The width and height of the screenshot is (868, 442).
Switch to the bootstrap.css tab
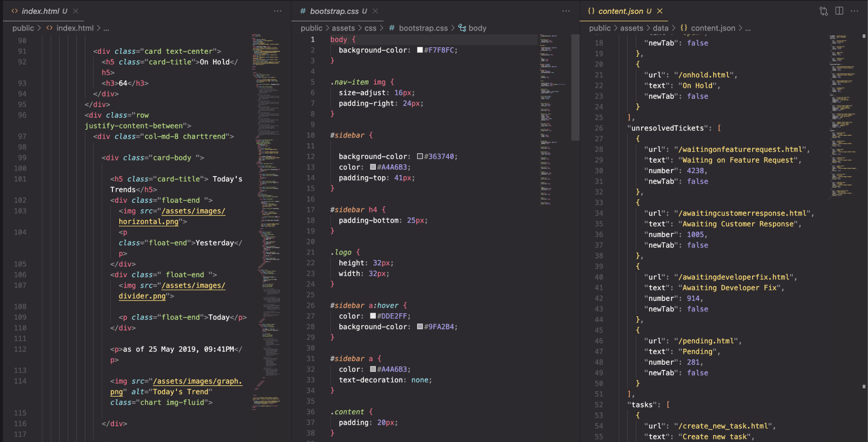[x=334, y=11]
